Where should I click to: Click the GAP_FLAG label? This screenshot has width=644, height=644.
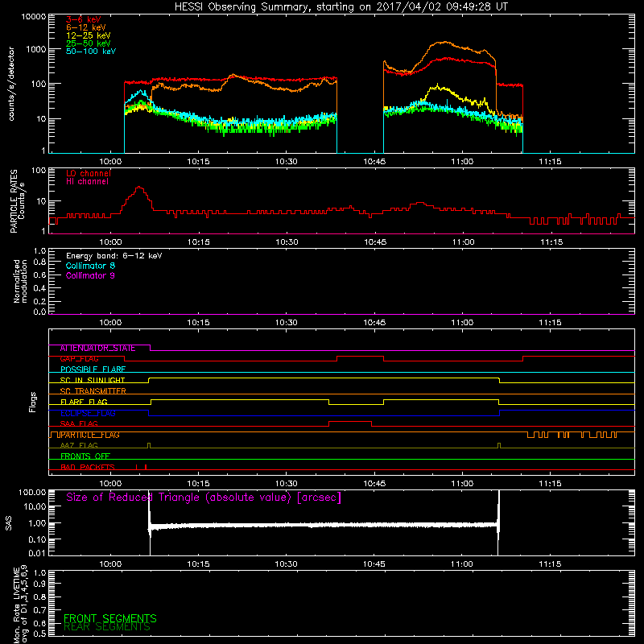coord(79,359)
